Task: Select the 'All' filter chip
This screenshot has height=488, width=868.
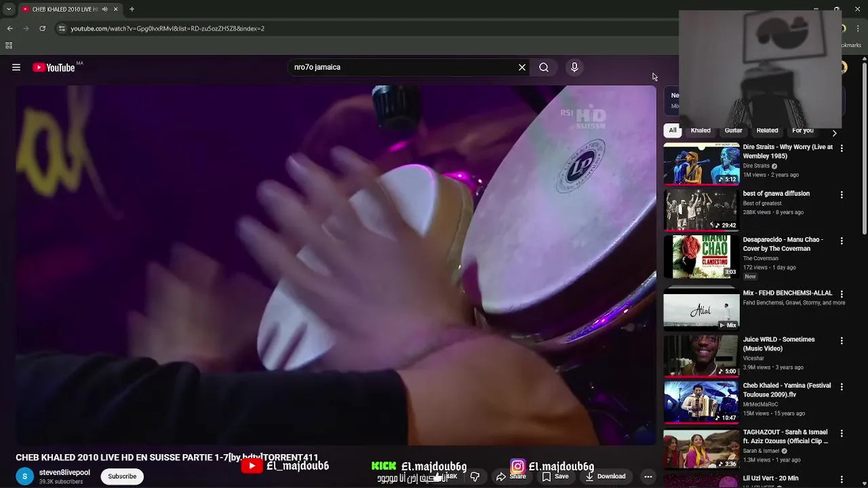Action: click(673, 130)
